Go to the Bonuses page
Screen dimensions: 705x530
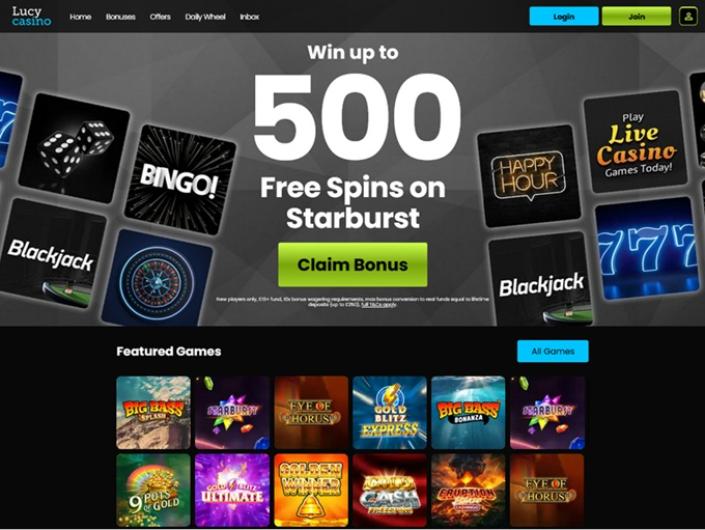click(x=120, y=17)
